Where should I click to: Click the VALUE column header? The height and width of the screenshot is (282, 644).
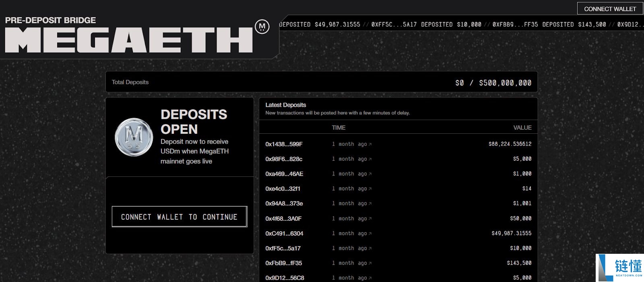[522, 128]
